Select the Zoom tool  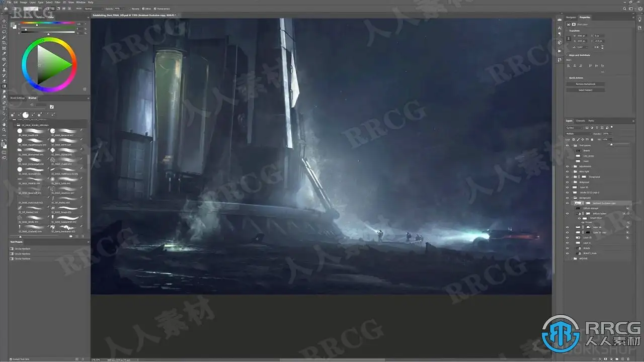pyautogui.click(x=5, y=130)
